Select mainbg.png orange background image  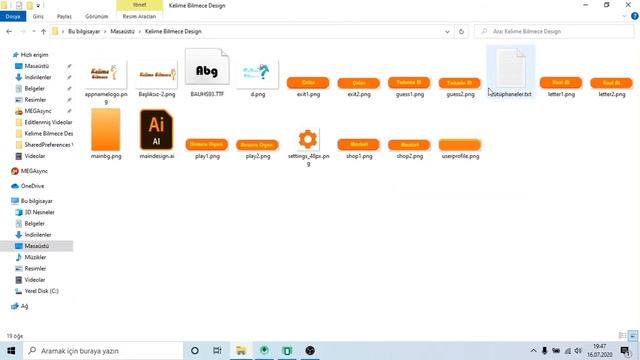coord(106,134)
